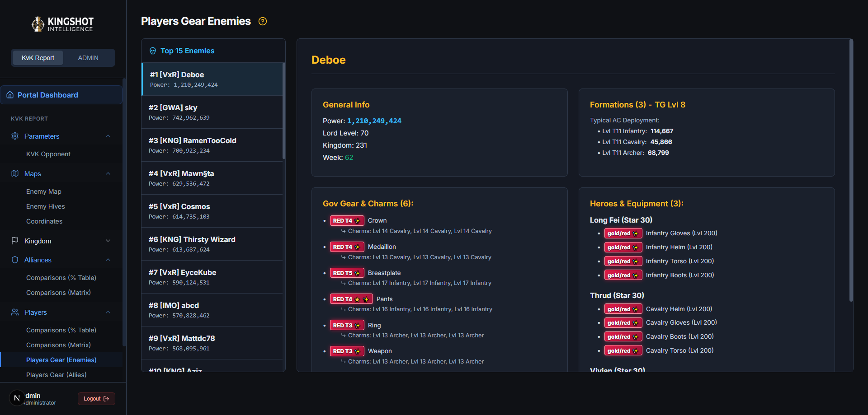Click gold/red badge for Cavalry Helm
The width and height of the screenshot is (868, 415).
(623, 309)
